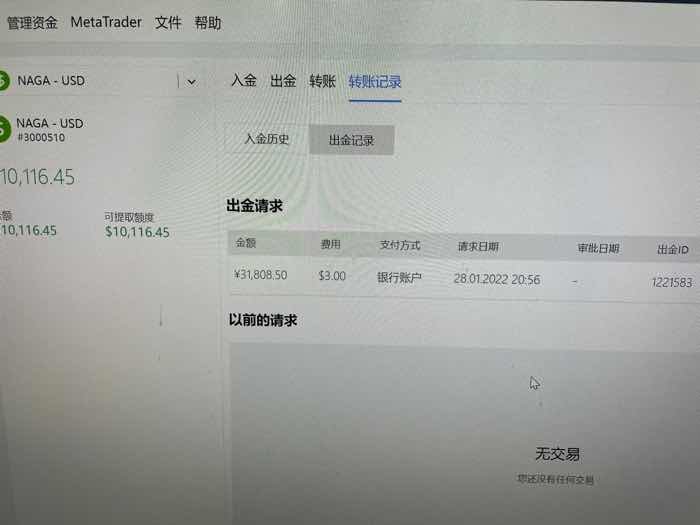Screen dimensions: 700x525
Task: Click the ¥31,808.50 amount cell
Action: pyautogui.click(x=260, y=275)
